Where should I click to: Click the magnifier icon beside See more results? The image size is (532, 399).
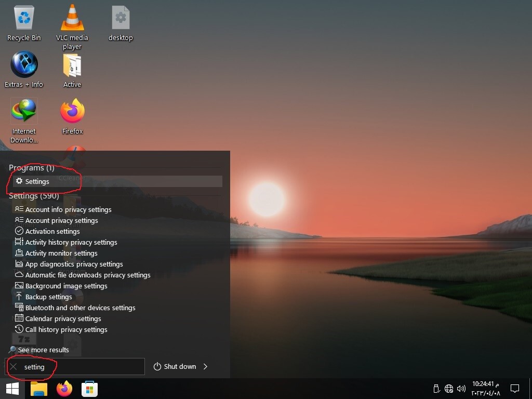click(12, 349)
